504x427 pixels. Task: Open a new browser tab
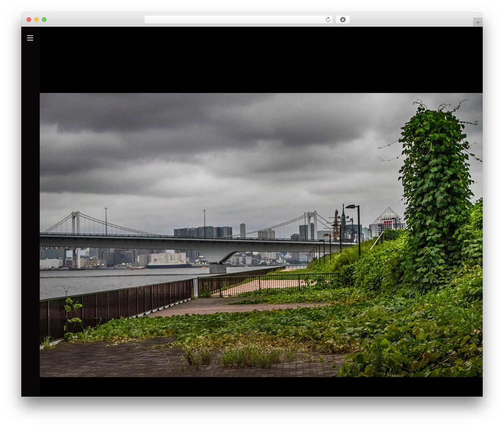point(478,22)
